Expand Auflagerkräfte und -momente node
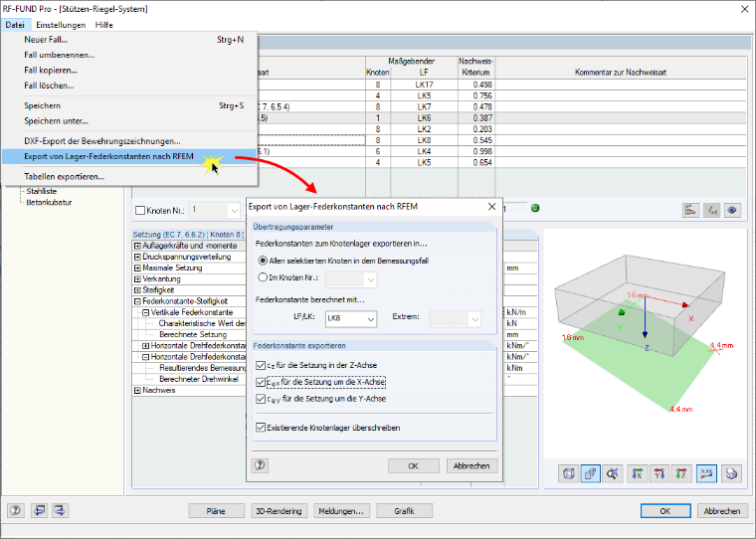The width and height of the screenshot is (756, 539). (137, 246)
